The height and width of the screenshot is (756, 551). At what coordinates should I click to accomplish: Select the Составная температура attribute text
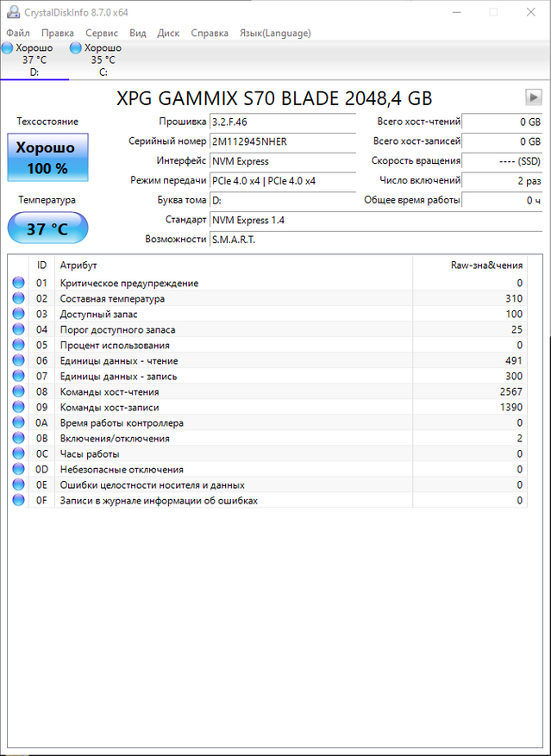tap(112, 298)
